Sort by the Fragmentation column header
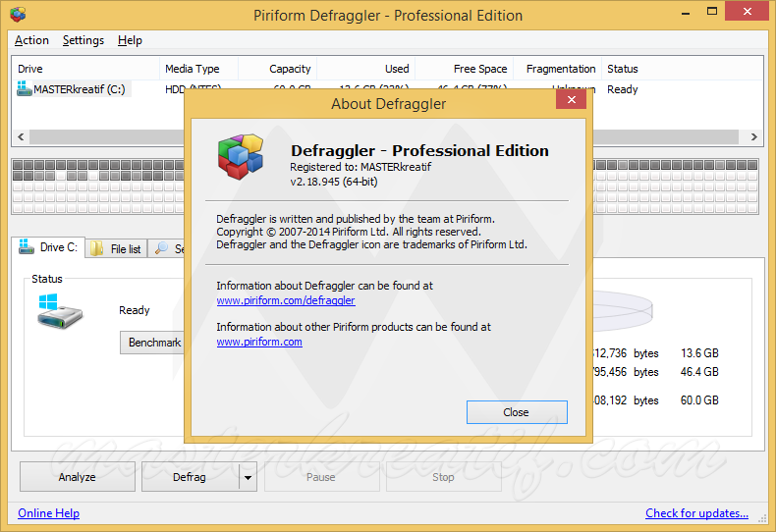 (558, 69)
